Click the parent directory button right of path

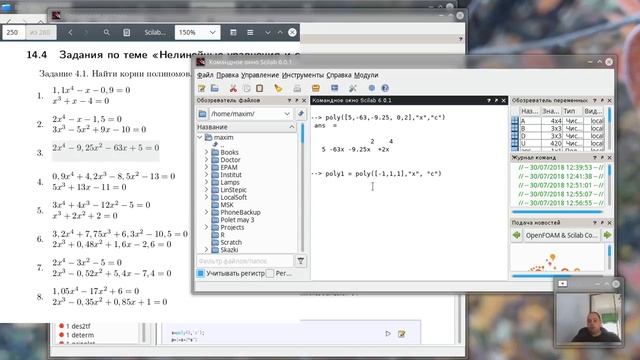301,114
